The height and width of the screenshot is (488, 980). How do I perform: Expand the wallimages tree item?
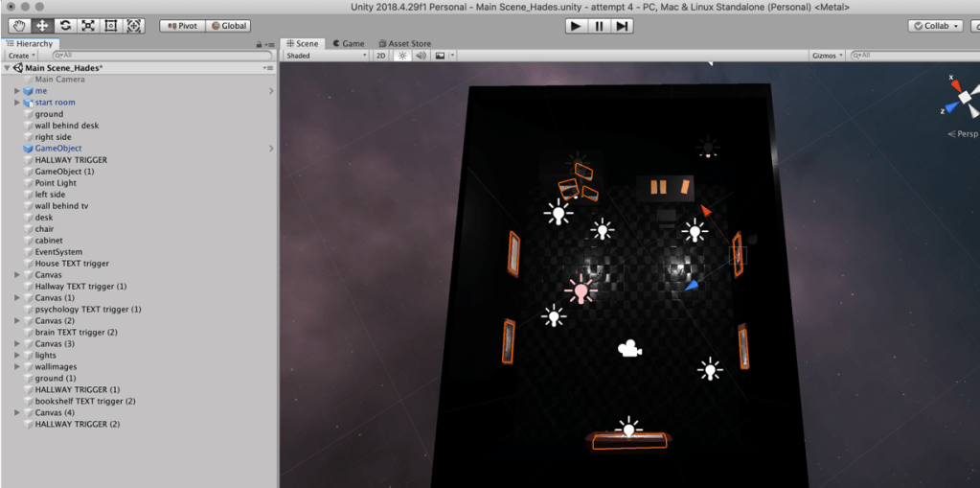pos(18,367)
